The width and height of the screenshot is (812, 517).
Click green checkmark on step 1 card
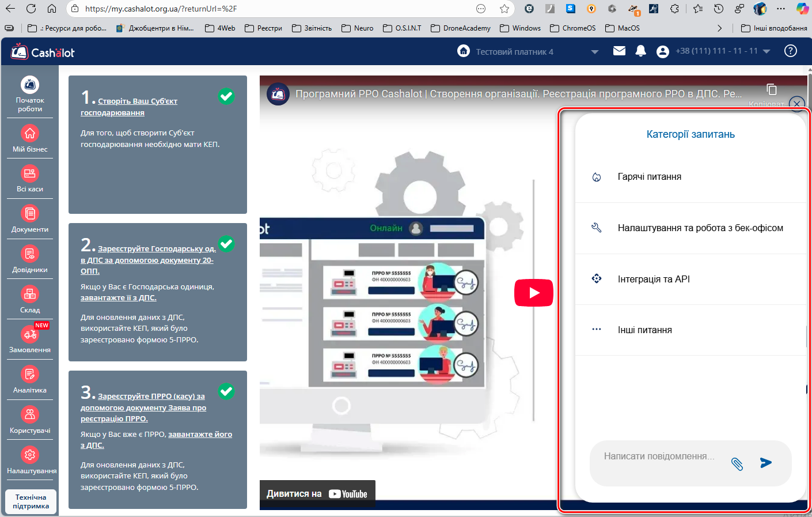(226, 96)
